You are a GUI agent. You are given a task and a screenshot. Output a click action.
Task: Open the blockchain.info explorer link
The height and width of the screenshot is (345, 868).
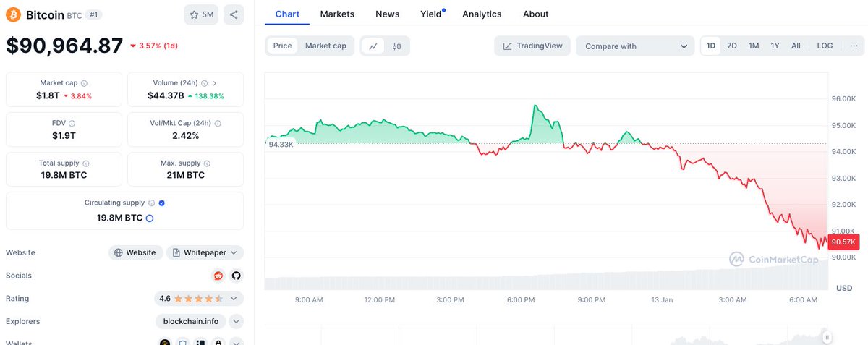(191, 321)
